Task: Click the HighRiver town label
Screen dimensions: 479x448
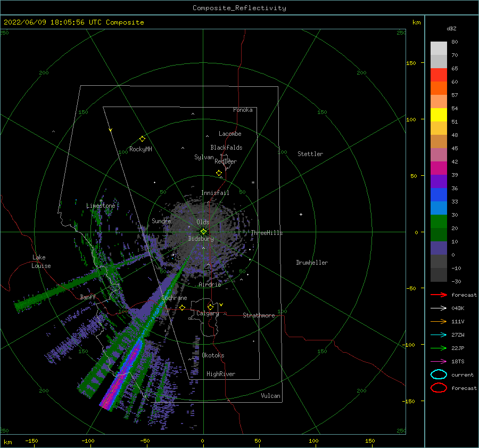Action: [221, 374]
